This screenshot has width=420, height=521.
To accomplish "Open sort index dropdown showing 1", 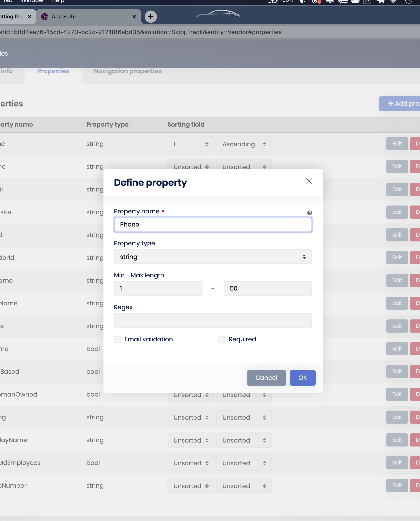I will pyautogui.click(x=191, y=144).
